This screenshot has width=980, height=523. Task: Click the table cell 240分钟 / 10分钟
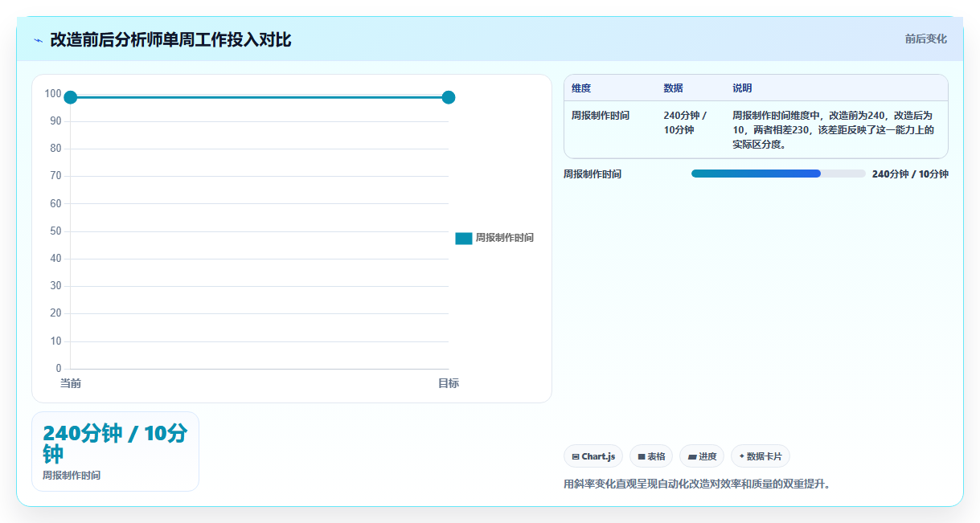686,123
